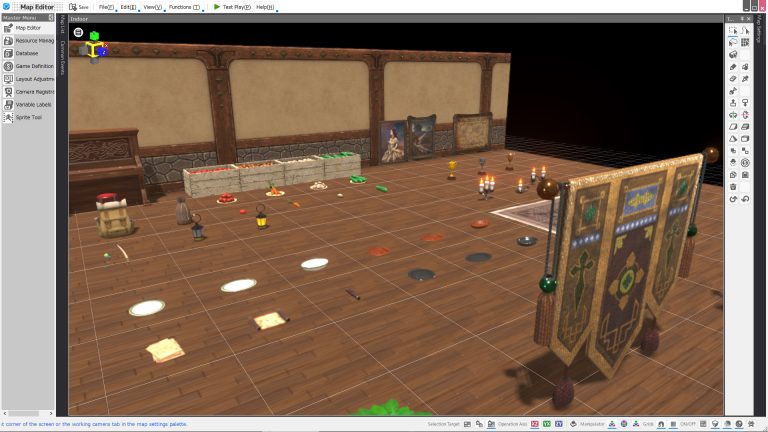
Task: Click the undo arrow in tool palette
Action: 733,199
